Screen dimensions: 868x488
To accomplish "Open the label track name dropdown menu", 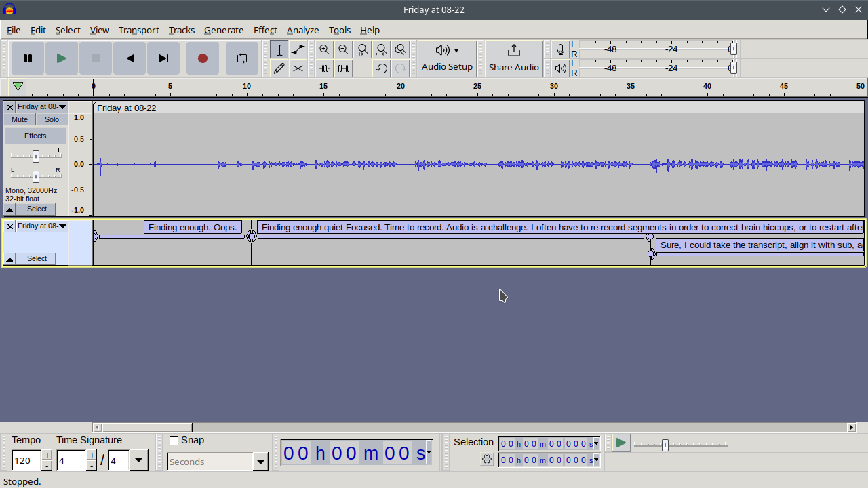I will click(42, 226).
